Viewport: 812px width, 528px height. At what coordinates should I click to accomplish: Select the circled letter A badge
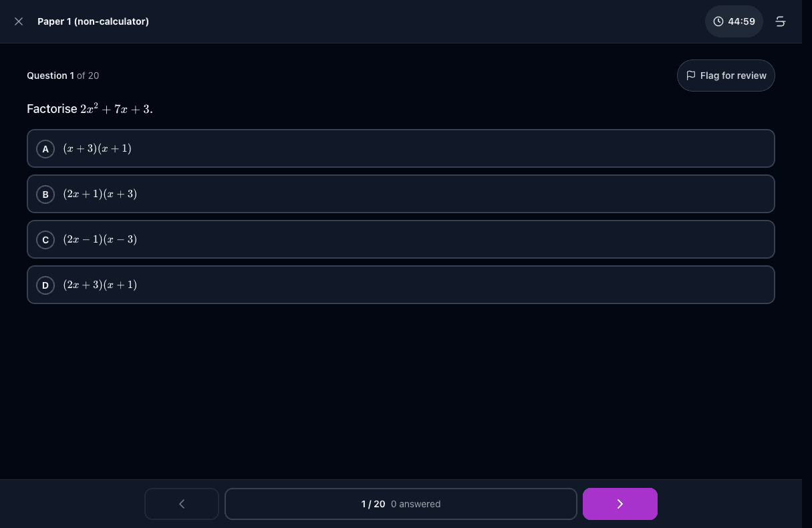pos(45,149)
